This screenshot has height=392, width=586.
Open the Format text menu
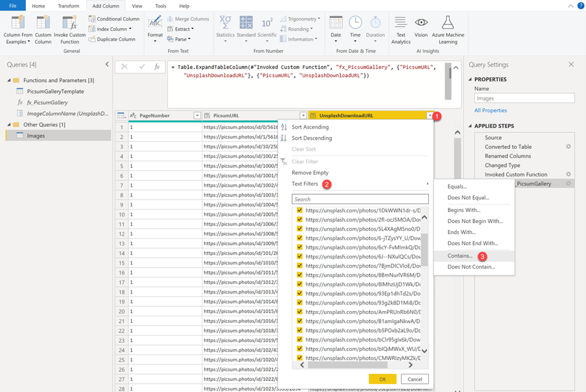155,29
